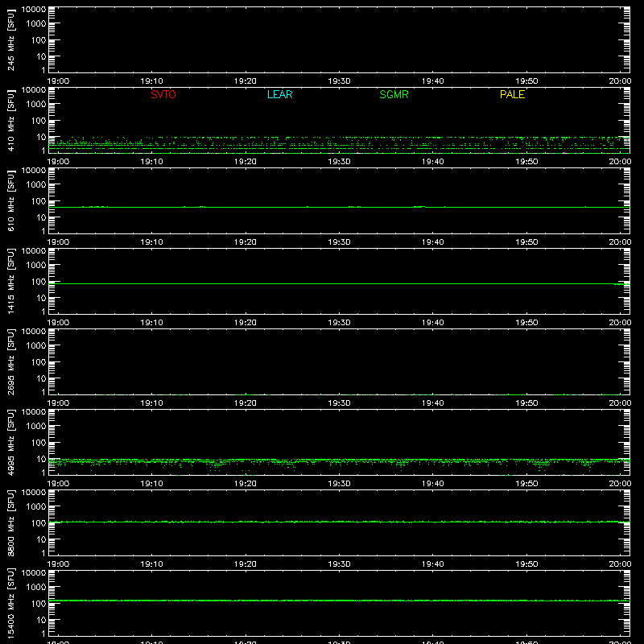Screen dimensions: 644x644
Task: Click the green SGMR station label
Action: pyautogui.click(x=394, y=94)
